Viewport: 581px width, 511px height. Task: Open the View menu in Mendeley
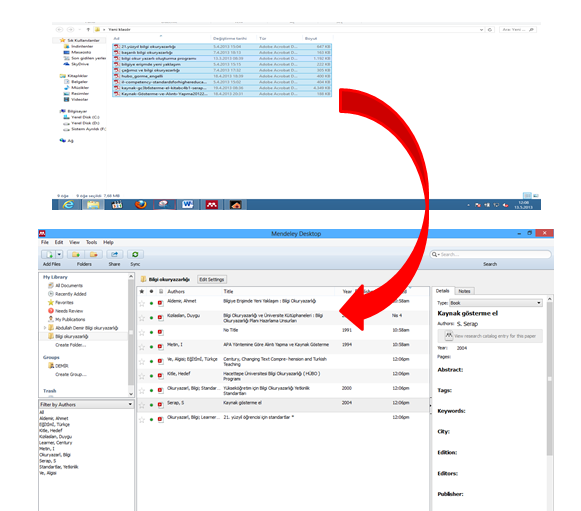point(74,242)
